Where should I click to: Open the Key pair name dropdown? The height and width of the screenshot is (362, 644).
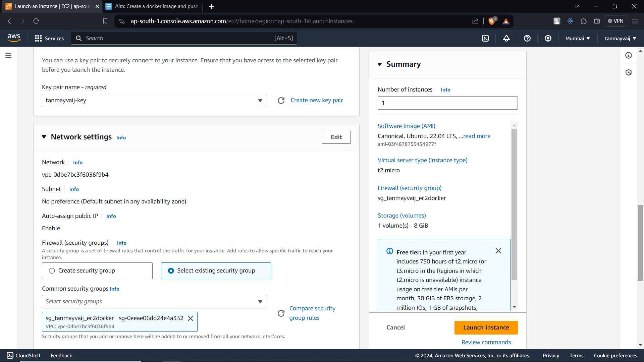154,101
